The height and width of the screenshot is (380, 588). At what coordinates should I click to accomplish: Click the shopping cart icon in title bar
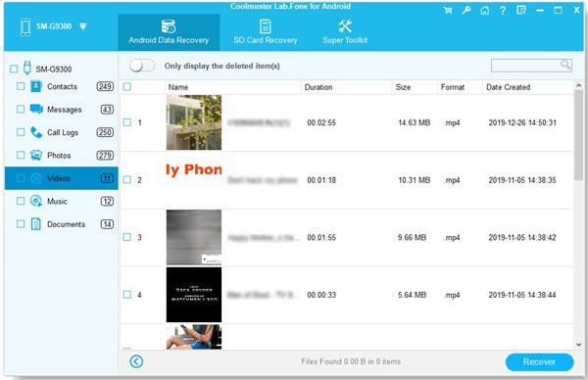click(448, 11)
